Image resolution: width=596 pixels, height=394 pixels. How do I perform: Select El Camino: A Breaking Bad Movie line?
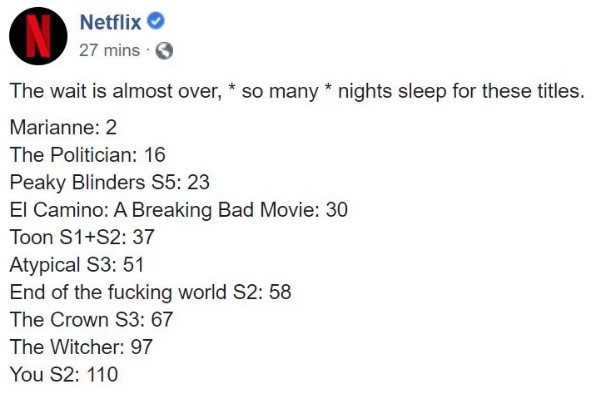click(x=179, y=210)
